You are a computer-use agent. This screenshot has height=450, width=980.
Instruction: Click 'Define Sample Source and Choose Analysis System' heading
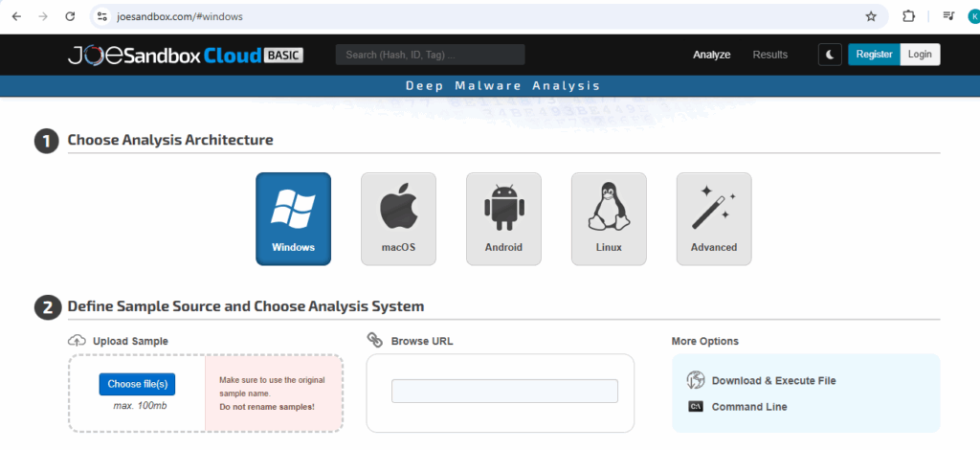click(x=246, y=306)
